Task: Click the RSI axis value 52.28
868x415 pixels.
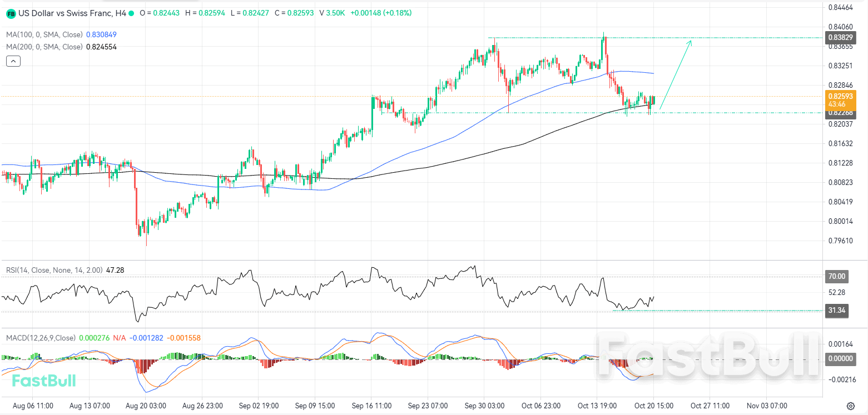Action: 837,293
